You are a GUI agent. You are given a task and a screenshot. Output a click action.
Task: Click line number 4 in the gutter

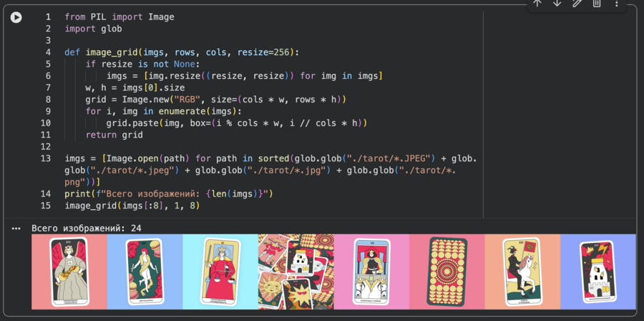pos(49,52)
